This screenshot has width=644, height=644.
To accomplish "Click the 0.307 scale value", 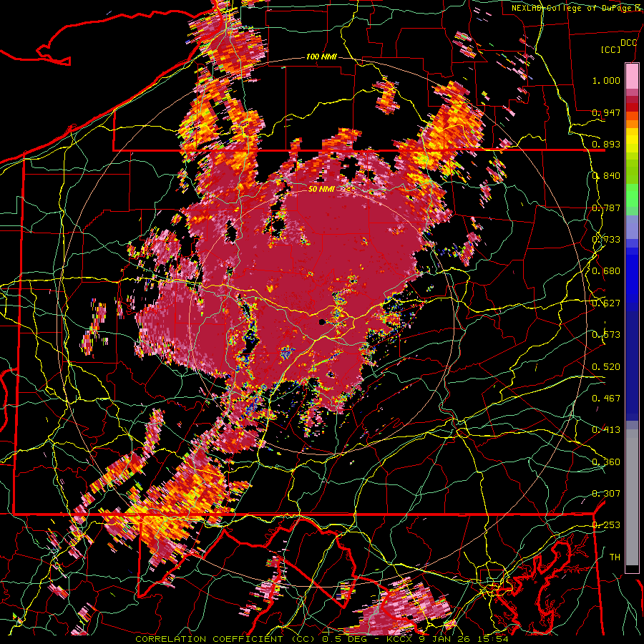I will 606,494.
